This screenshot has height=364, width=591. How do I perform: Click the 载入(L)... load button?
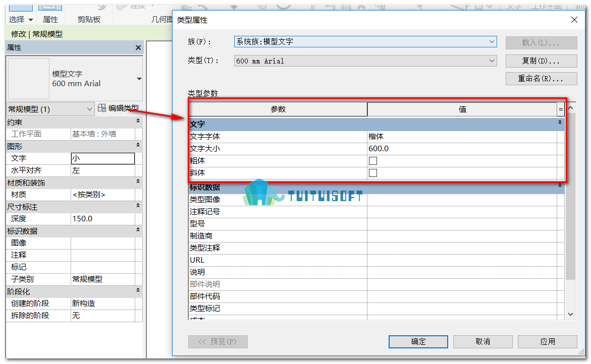pos(541,42)
